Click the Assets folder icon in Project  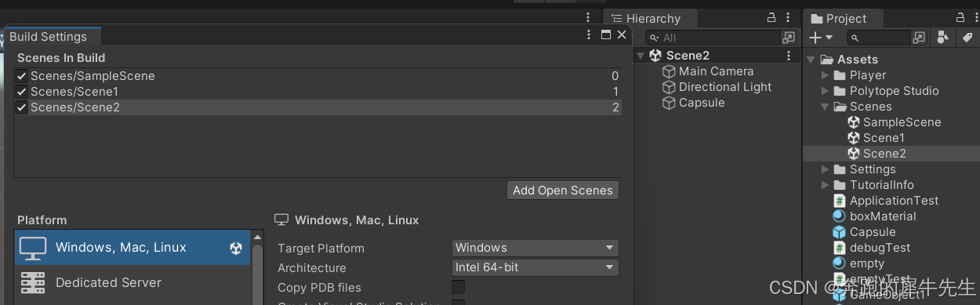pyautogui.click(x=826, y=60)
